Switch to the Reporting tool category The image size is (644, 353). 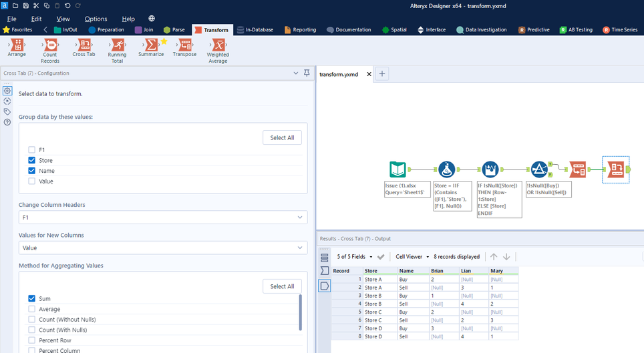point(300,29)
